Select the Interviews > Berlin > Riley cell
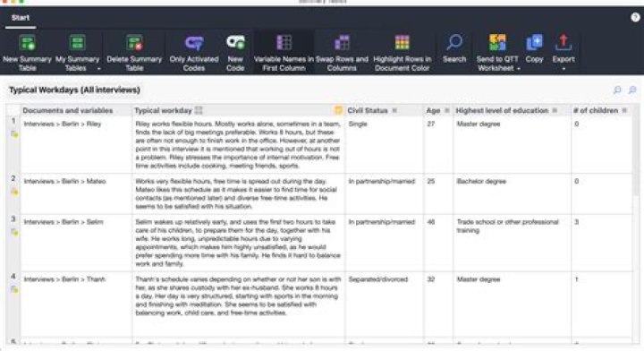The width and height of the screenshot is (644, 351). (76, 144)
